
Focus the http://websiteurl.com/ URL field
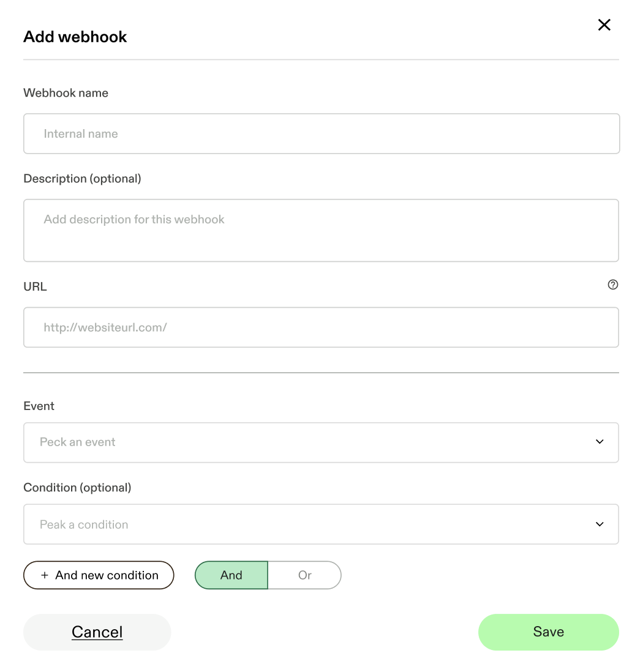click(x=321, y=327)
